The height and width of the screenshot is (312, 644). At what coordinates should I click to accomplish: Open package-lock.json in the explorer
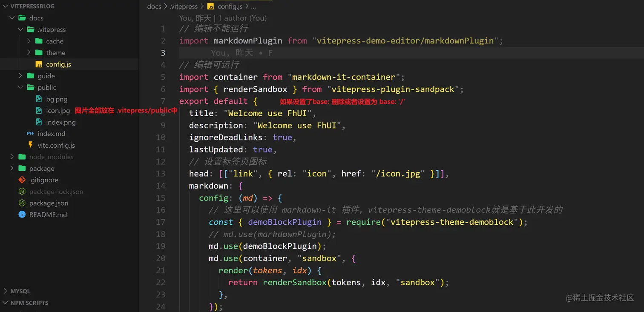(56, 192)
